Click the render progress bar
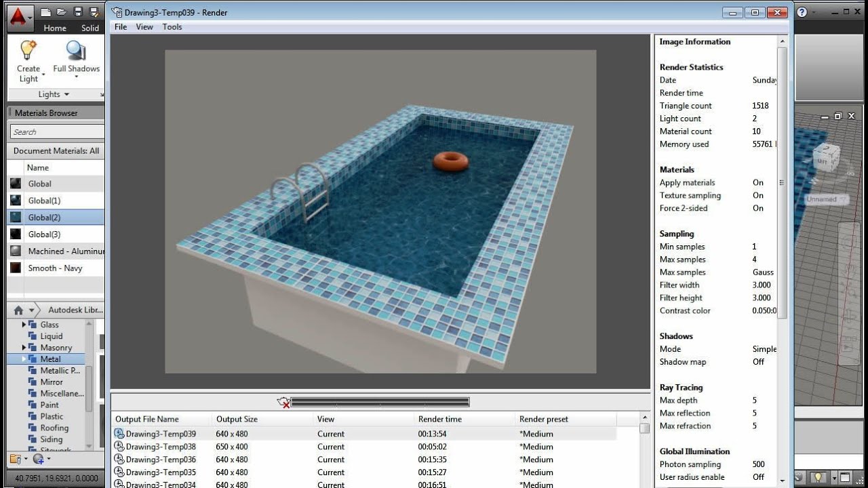 [380, 403]
